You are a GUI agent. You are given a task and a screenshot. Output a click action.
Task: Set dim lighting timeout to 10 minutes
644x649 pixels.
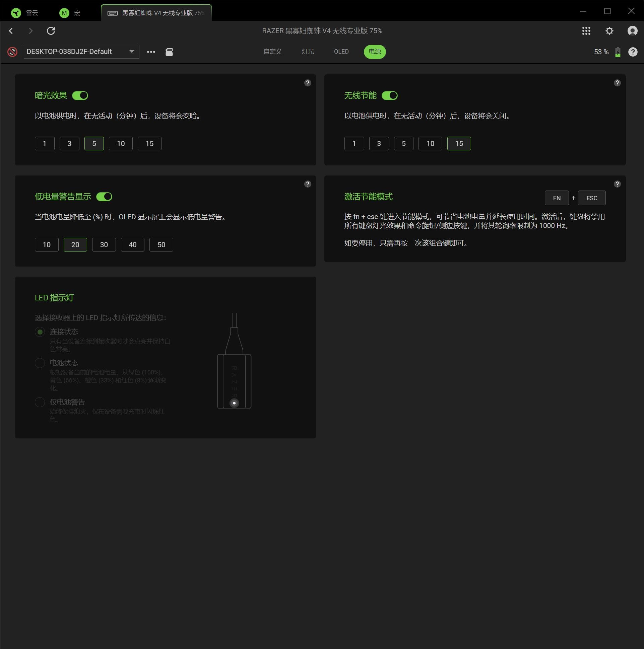(121, 144)
